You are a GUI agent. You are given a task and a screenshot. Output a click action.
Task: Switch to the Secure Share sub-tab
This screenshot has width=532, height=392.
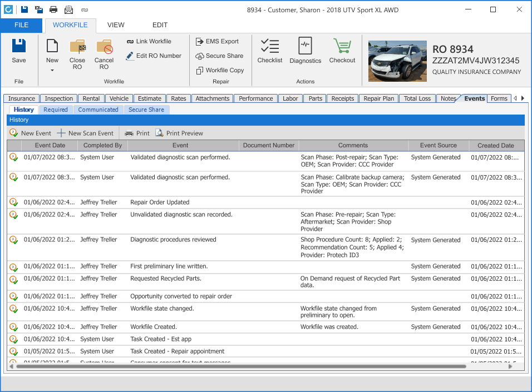[146, 110]
